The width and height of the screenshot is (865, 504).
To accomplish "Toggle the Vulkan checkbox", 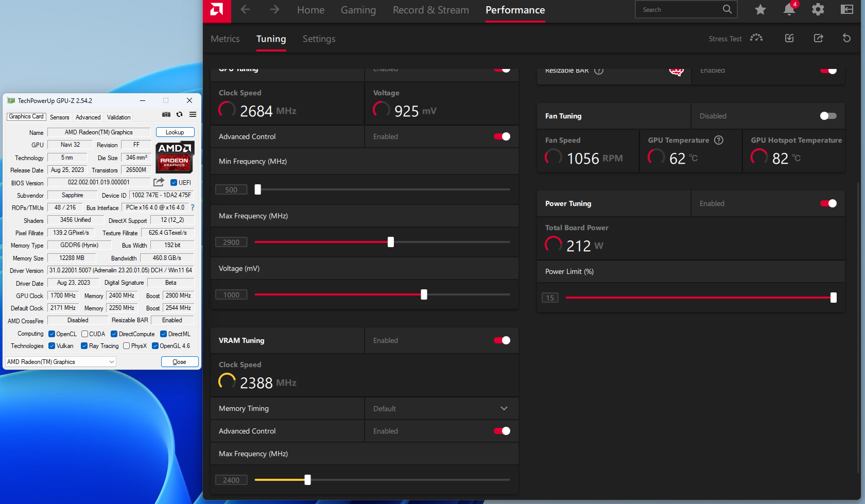I will pos(51,346).
